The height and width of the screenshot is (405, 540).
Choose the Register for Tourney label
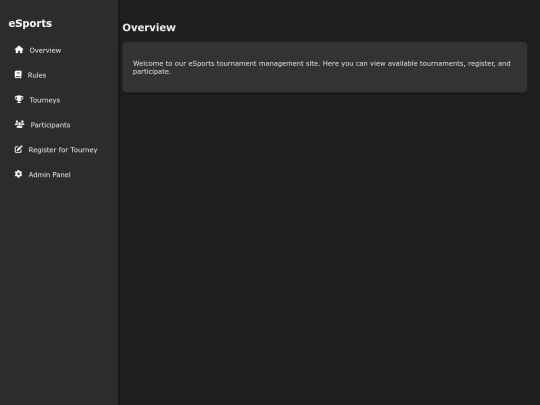point(63,150)
